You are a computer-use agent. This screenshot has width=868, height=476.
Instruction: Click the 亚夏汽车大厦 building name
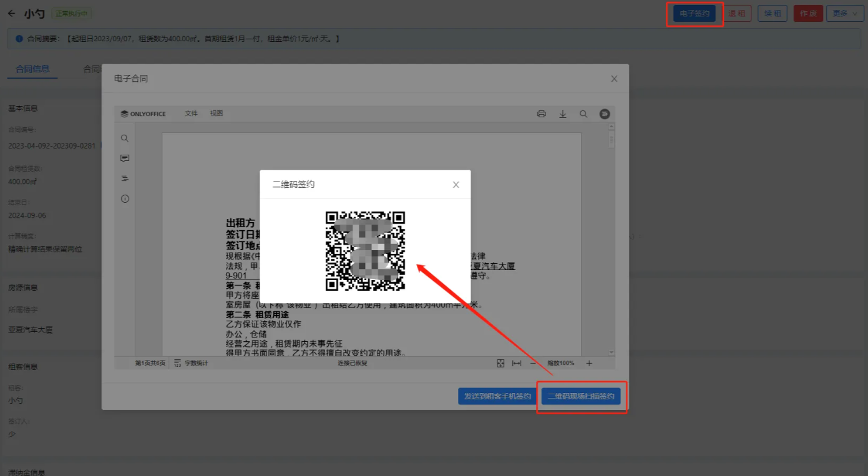click(x=30, y=330)
